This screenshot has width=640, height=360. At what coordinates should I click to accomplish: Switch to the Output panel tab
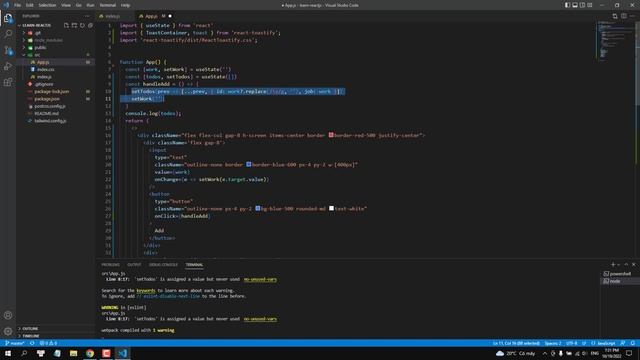(x=134, y=264)
